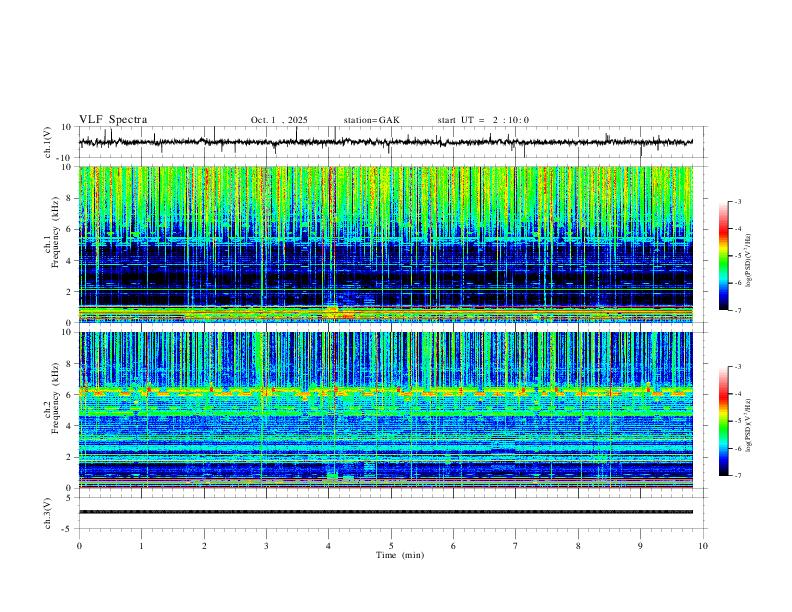Click the time axis tick label '10'
The image size is (792, 612).
pos(703,546)
